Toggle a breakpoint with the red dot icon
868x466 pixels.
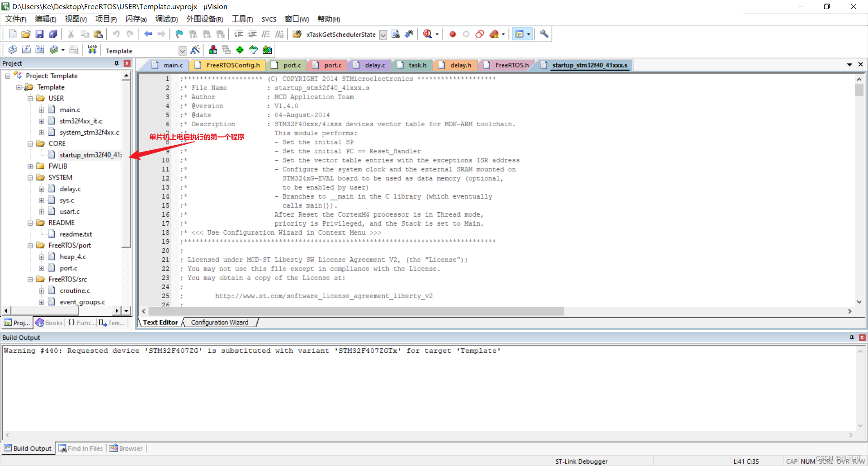(x=452, y=34)
